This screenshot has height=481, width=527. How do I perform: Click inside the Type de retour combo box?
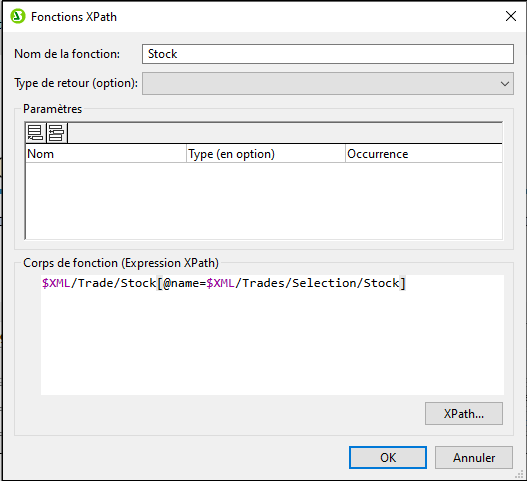[327, 84]
